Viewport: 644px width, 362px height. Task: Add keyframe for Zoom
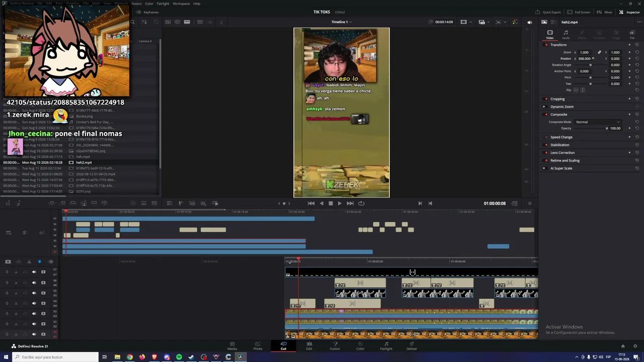629,52
